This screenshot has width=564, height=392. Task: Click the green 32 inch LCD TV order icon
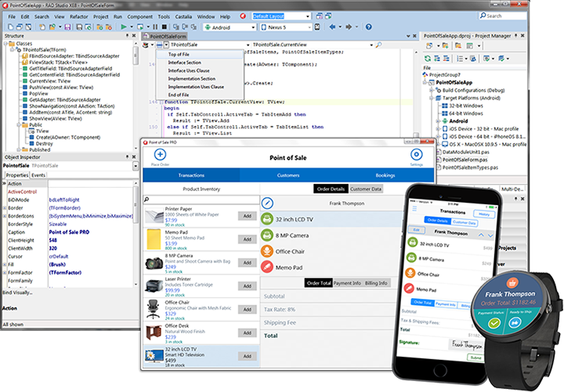click(x=267, y=219)
